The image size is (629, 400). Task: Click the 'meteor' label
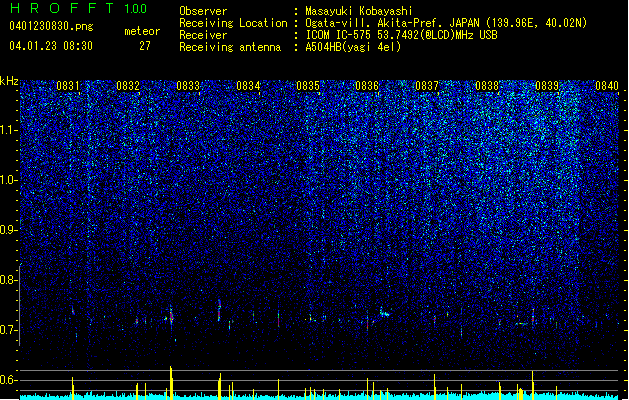pyautogui.click(x=142, y=31)
